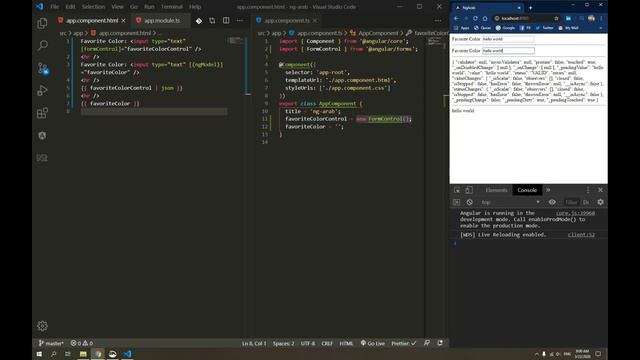
Task: Change indentation via Spaces: 2
Action: [x=283, y=343]
